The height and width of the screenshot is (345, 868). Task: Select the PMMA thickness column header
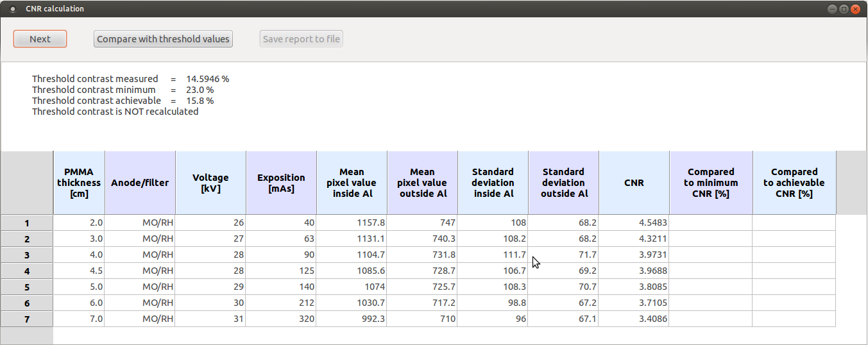click(79, 183)
